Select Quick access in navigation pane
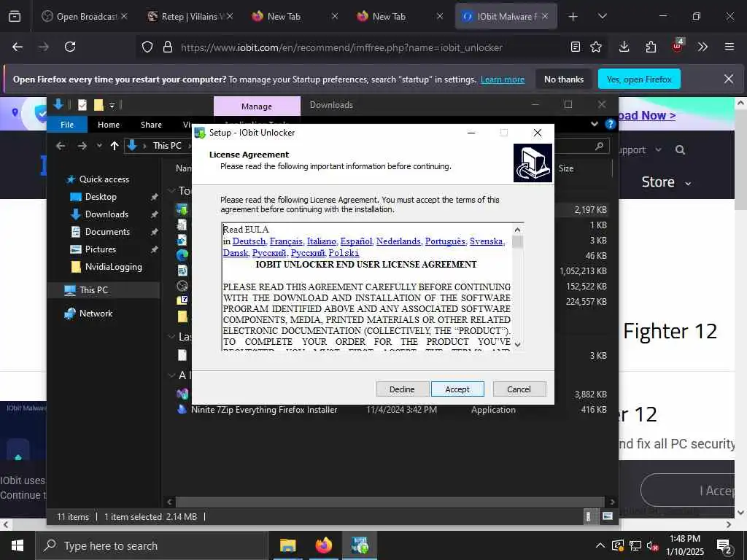Image resolution: width=747 pixels, height=560 pixels. [x=104, y=179]
